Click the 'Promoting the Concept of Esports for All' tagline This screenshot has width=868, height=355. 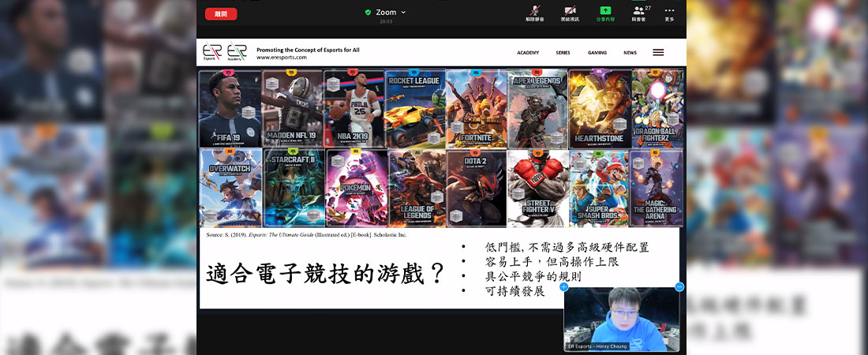click(x=308, y=50)
